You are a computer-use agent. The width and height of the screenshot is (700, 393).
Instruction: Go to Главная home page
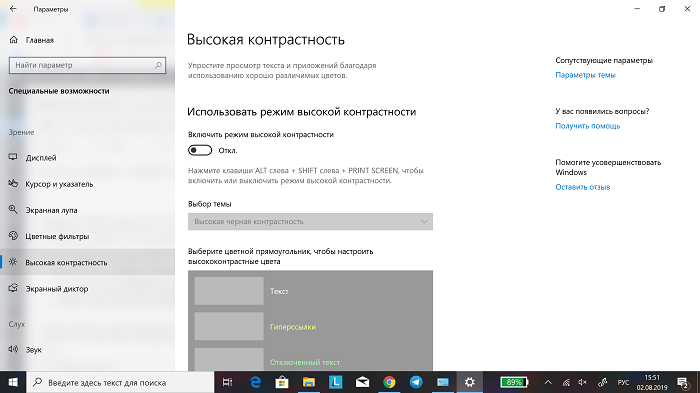tap(31, 40)
